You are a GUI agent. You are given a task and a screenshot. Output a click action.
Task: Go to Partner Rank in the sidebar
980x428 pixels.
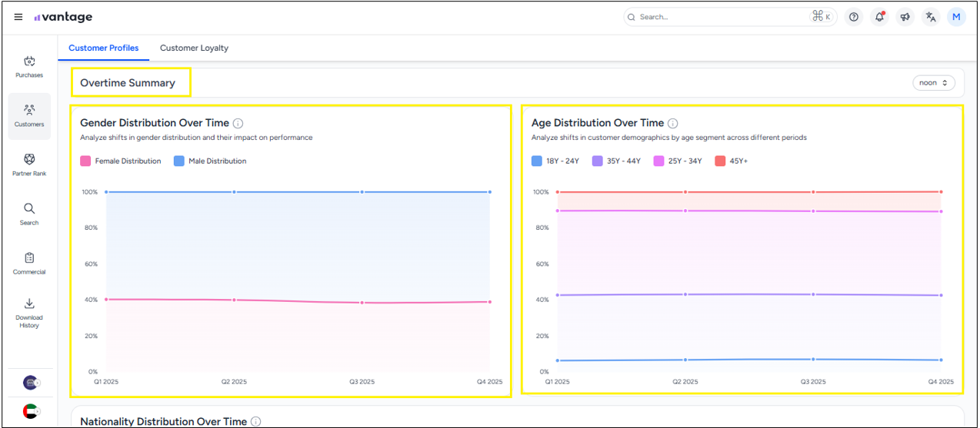tap(29, 164)
